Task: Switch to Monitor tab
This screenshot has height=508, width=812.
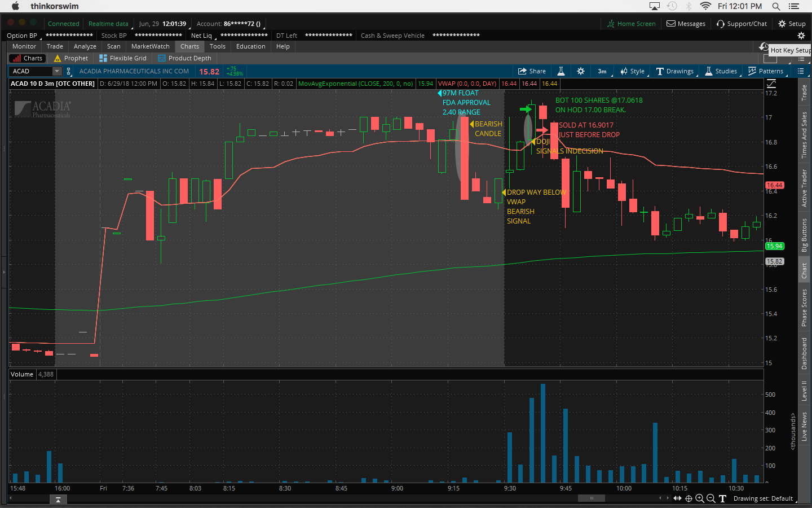Action: (24, 46)
